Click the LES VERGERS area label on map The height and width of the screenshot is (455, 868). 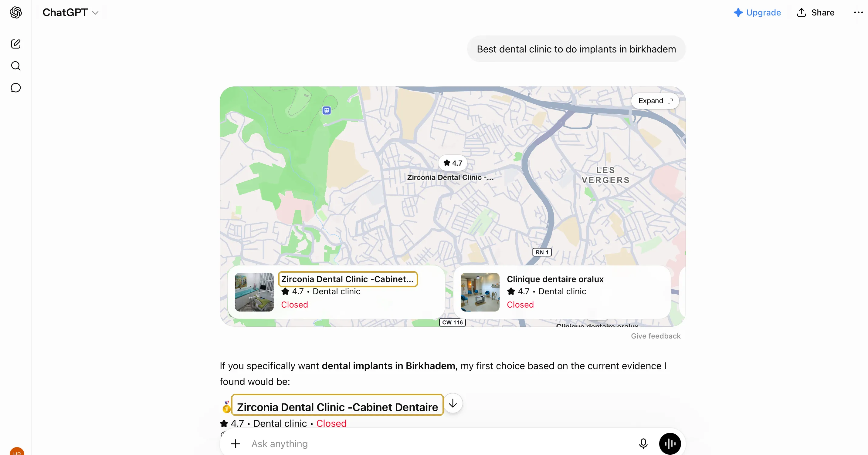(x=605, y=175)
